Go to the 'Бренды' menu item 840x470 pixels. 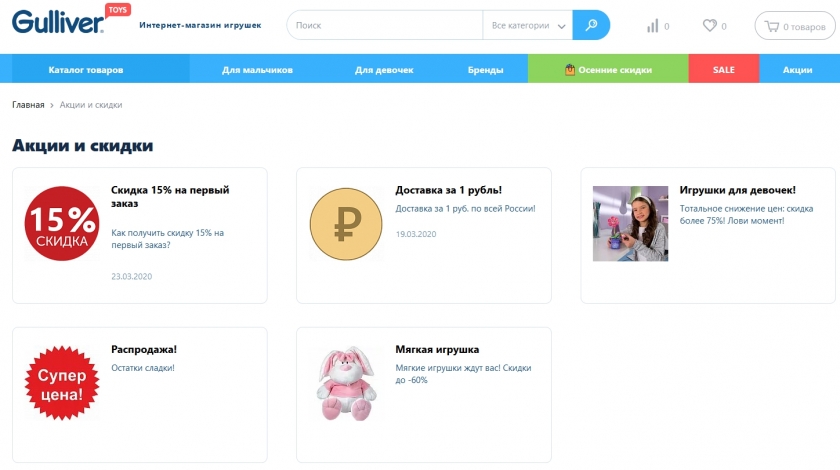click(485, 70)
